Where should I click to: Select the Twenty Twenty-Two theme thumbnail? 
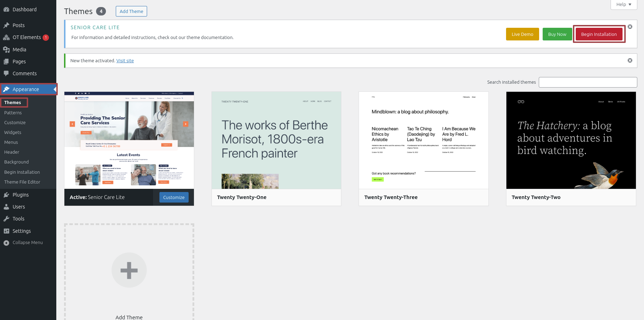click(571, 140)
